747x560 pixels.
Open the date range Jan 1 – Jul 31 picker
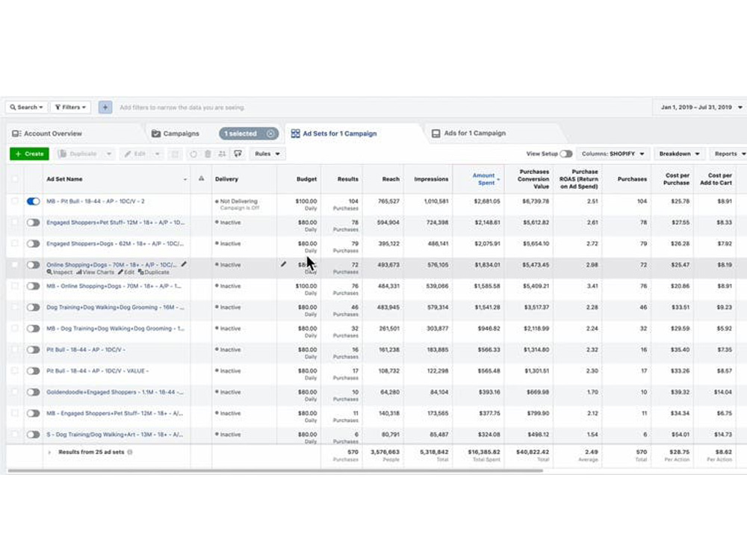(701, 107)
